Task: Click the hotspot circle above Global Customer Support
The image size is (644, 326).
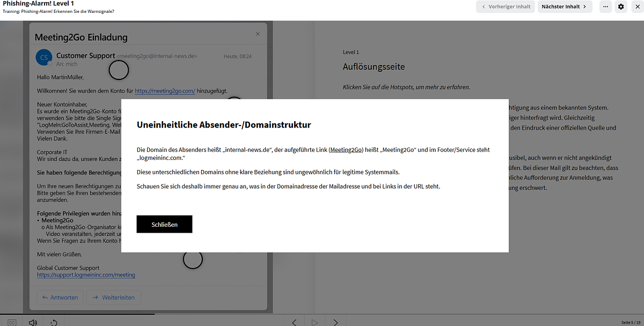Action: pyautogui.click(x=193, y=259)
